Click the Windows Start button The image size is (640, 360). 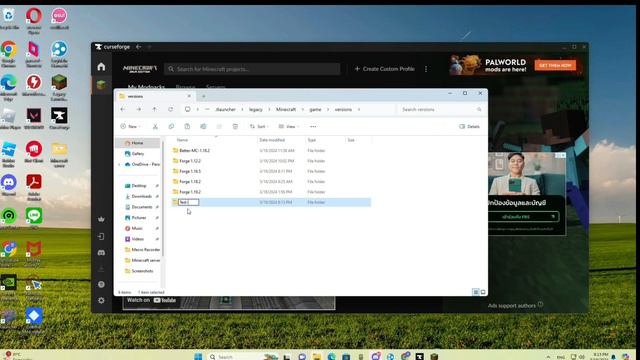[x=198, y=356]
